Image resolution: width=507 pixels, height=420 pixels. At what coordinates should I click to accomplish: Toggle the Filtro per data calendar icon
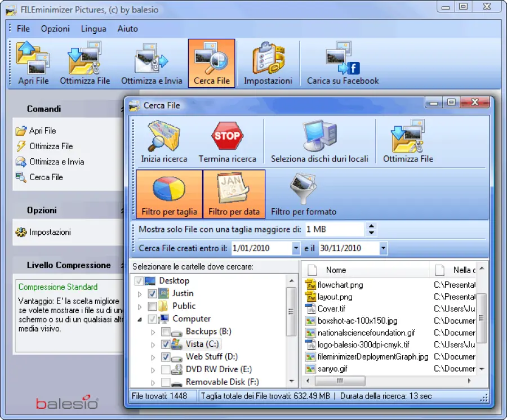tap(234, 194)
